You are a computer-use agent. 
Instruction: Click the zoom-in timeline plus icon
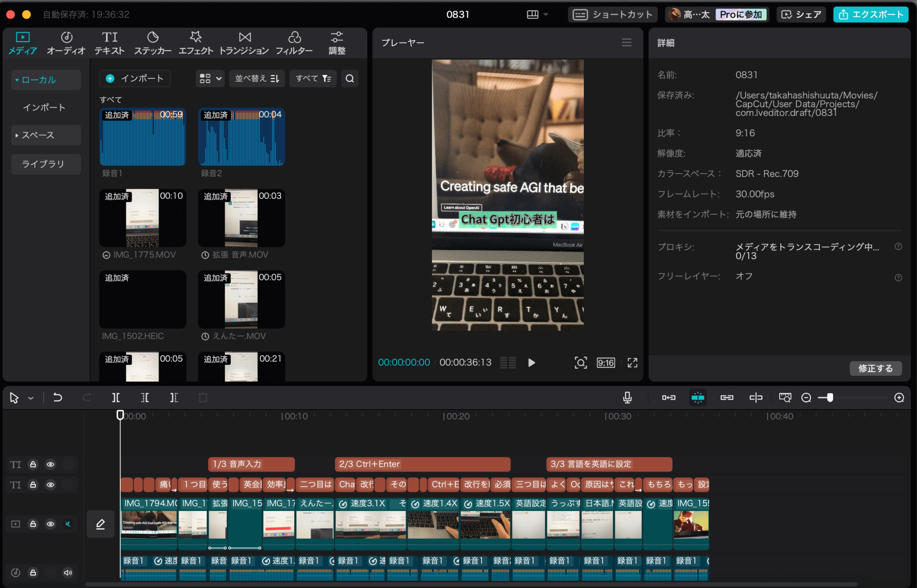[x=899, y=398]
